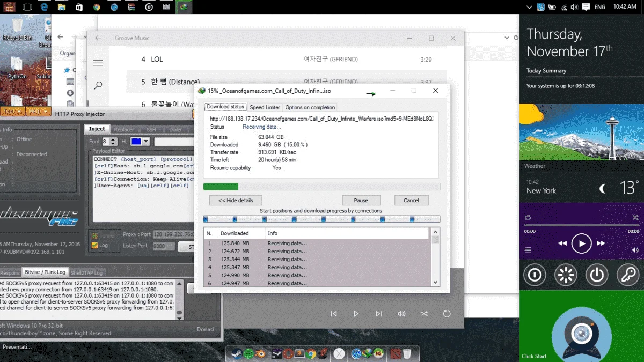Screen dimensions: 644x362
Task: Switch to the Download status tab
Action: (225, 107)
